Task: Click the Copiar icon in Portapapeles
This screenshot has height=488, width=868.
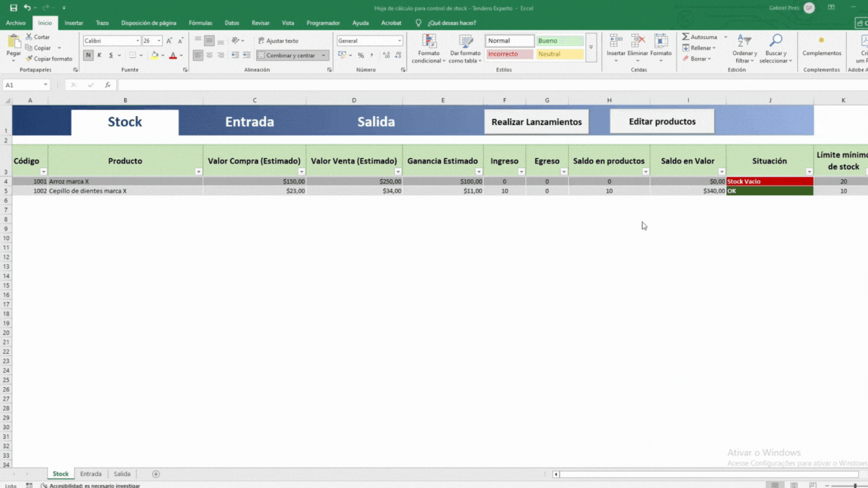Action: 29,47
